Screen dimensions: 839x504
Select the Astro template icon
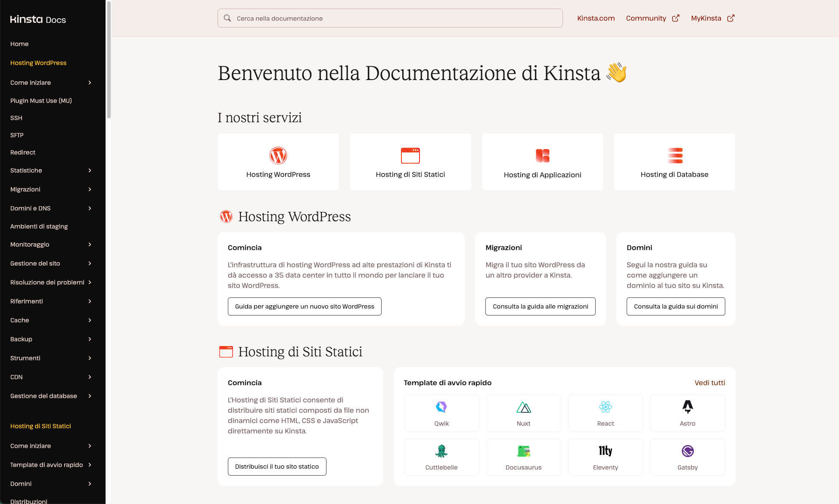[687, 406]
